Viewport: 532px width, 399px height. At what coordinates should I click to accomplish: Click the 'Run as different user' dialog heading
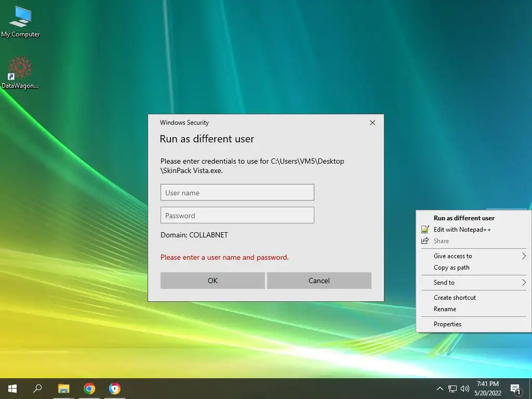207,139
